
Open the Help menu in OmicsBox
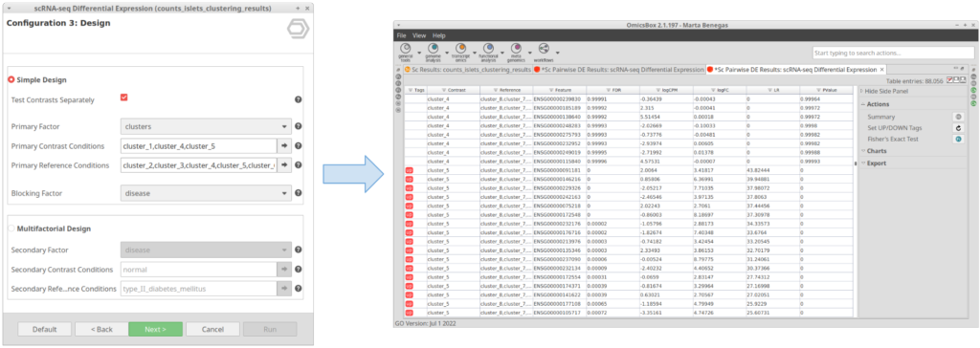click(438, 35)
